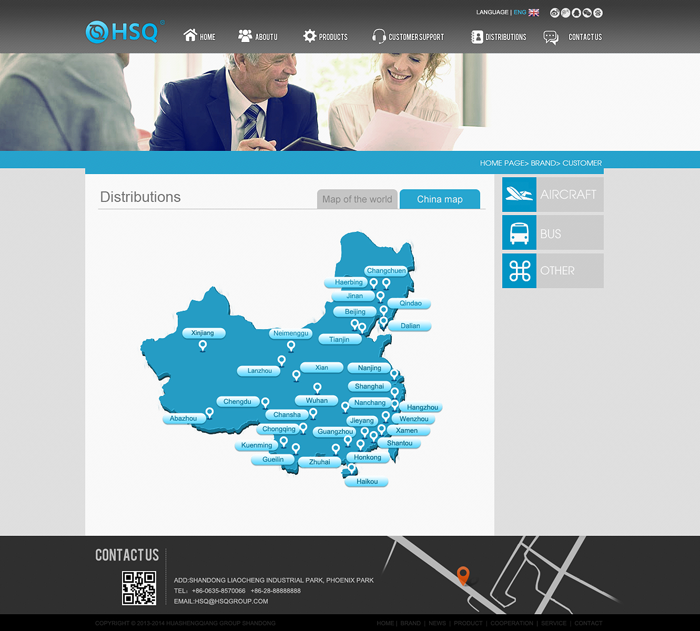Select the Hangzhou label on the map
Viewport: 700px width, 631px height.
(x=422, y=407)
